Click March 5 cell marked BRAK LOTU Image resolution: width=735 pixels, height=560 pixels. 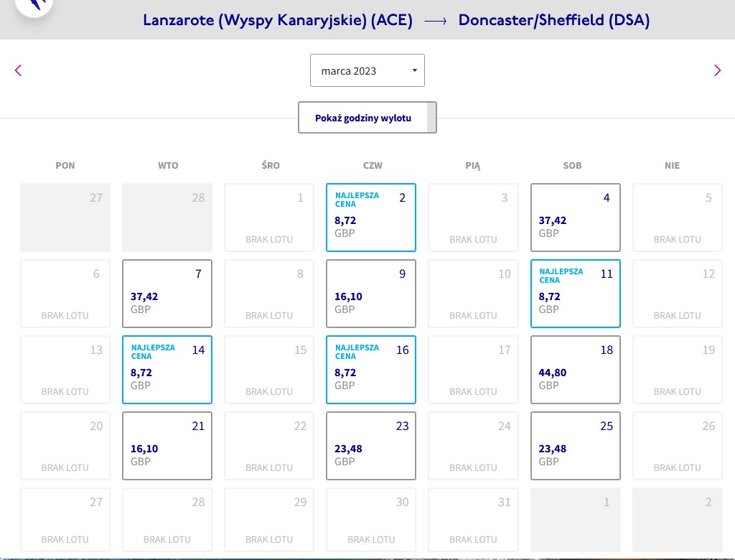click(678, 218)
